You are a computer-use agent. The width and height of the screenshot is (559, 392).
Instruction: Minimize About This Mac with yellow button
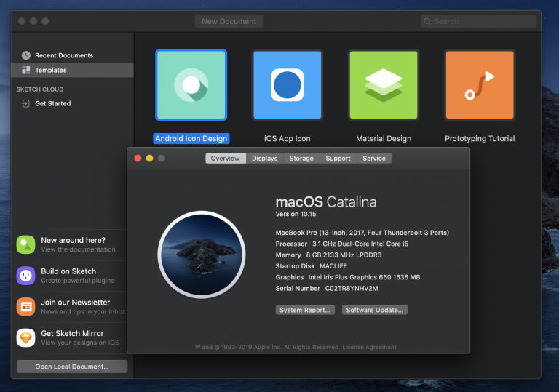coord(150,159)
